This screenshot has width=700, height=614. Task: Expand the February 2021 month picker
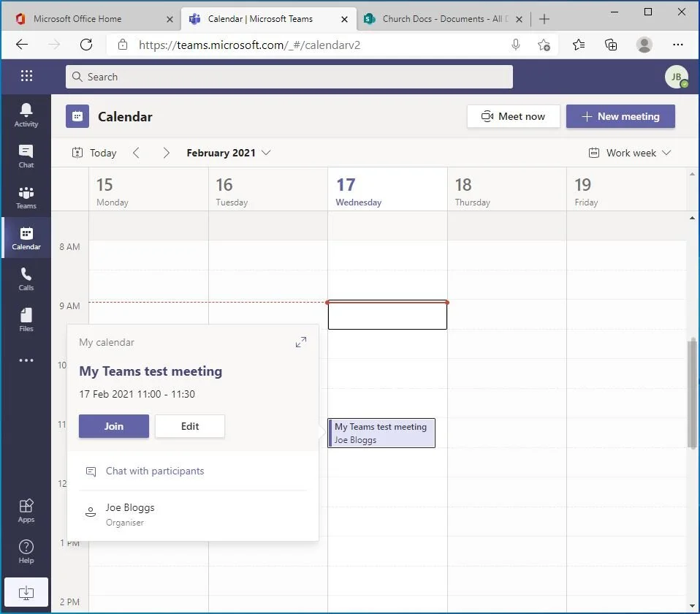pos(229,153)
